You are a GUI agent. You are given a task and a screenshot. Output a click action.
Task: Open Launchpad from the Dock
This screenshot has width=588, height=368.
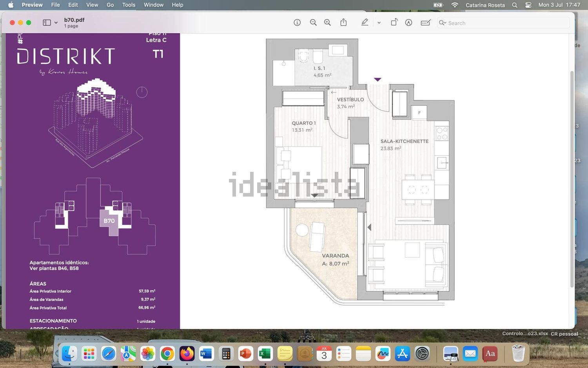tap(89, 353)
